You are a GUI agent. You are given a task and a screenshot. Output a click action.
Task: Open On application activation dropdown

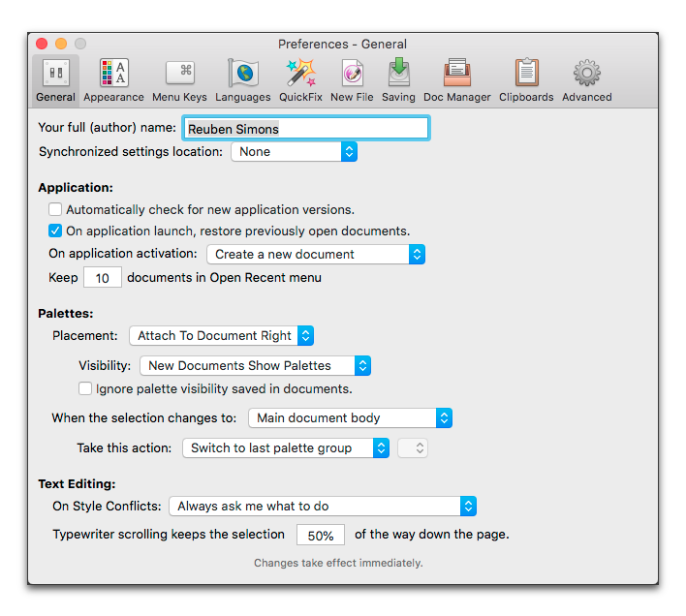(316, 254)
